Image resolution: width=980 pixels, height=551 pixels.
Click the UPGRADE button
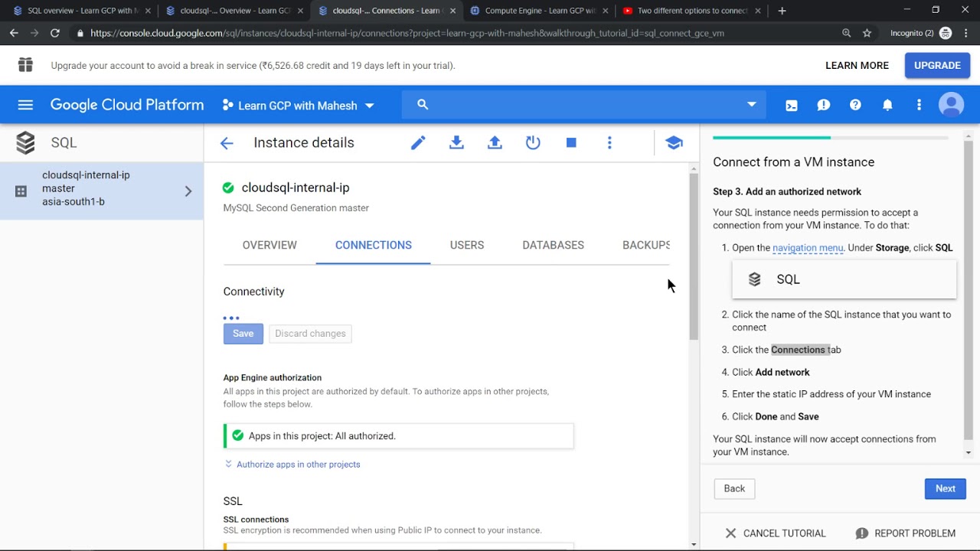pyautogui.click(x=937, y=65)
